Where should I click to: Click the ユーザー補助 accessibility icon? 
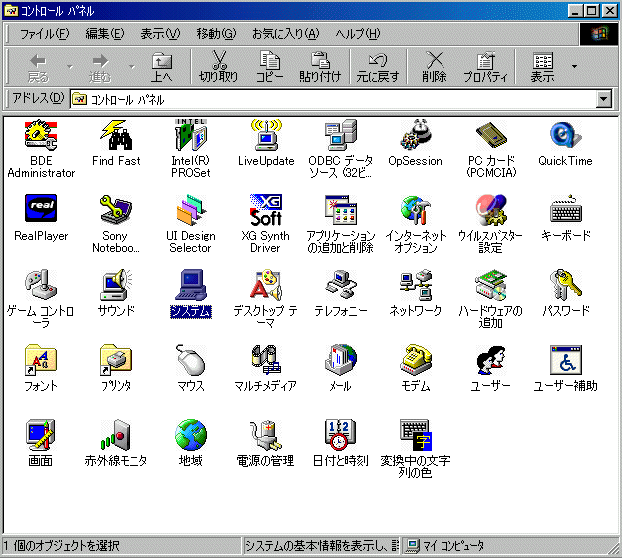click(565, 360)
